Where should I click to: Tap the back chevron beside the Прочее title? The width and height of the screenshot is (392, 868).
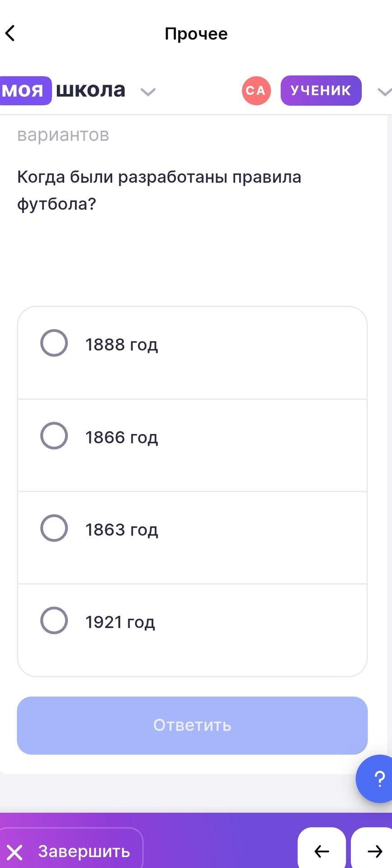click(10, 33)
